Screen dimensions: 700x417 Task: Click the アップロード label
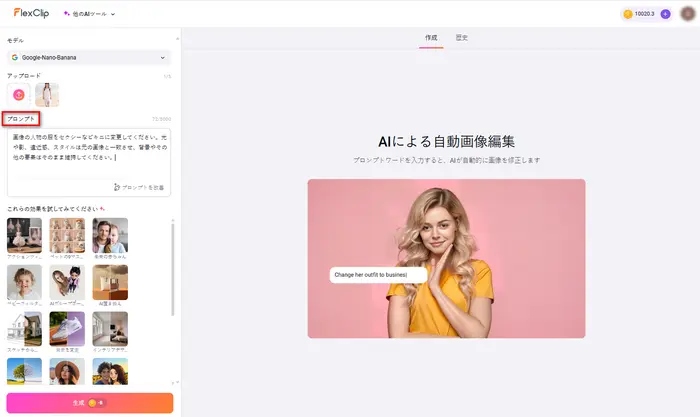(x=24, y=76)
